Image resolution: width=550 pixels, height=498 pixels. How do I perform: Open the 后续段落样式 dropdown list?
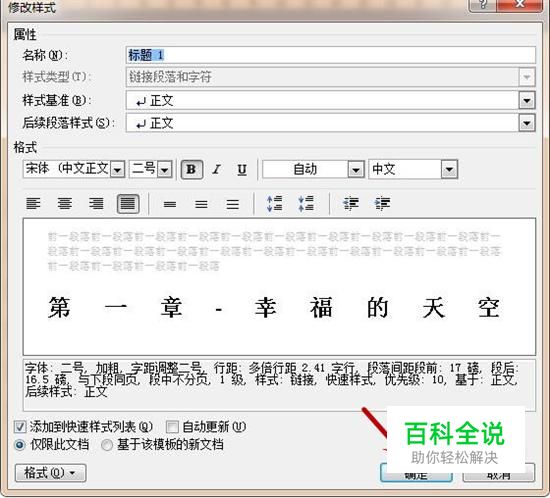[527, 123]
